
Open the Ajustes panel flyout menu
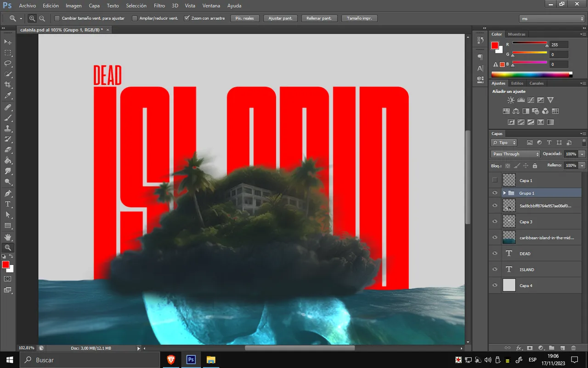pos(583,83)
